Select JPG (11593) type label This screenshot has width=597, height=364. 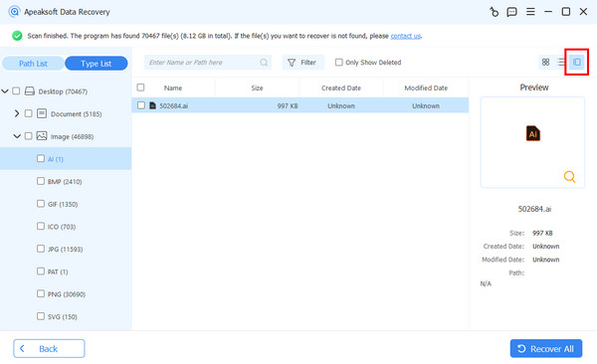(x=65, y=249)
